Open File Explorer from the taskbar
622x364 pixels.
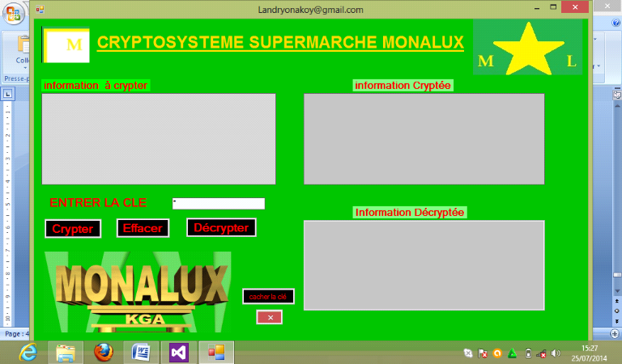point(66,352)
